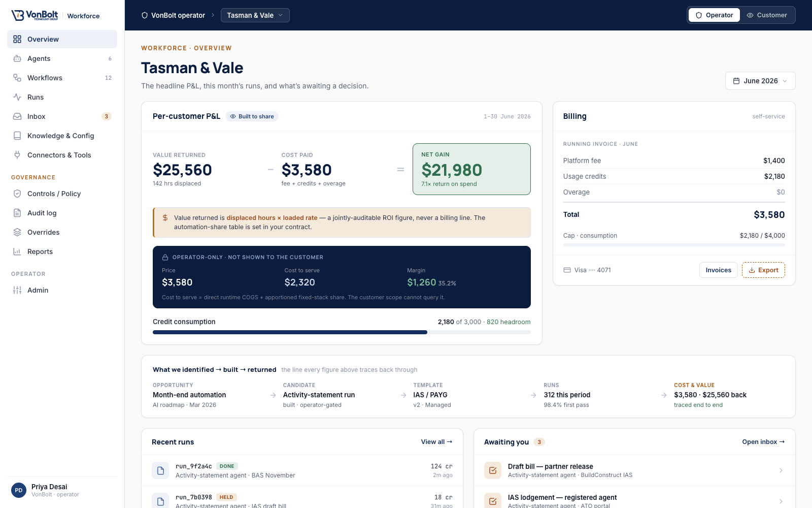Open the Tasman & Vale customer dropdown
The height and width of the screenshot is (508, 812).
[x=255, y=15]
